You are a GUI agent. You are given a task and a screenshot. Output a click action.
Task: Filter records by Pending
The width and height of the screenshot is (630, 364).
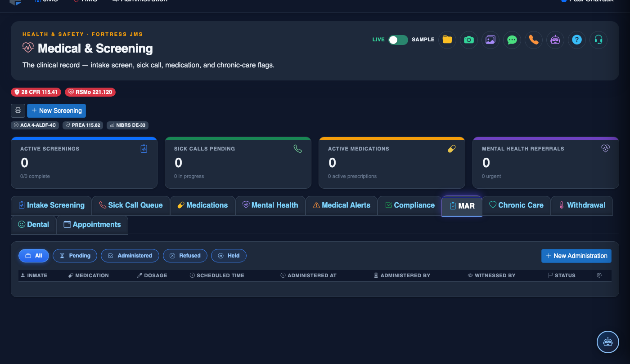coord(75,256)
